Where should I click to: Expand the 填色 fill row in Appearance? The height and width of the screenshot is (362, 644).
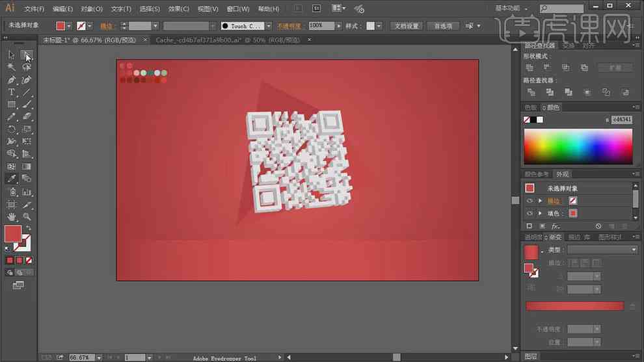click(x=540, y=213)
